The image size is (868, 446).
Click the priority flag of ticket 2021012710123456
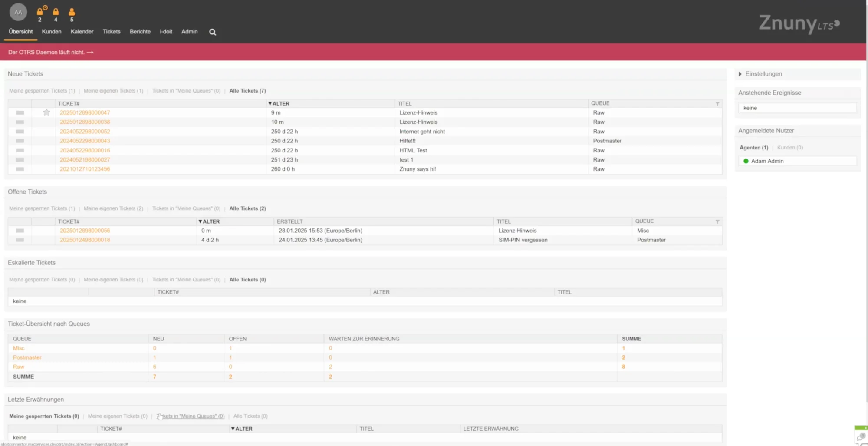click(x=20, y=169)
